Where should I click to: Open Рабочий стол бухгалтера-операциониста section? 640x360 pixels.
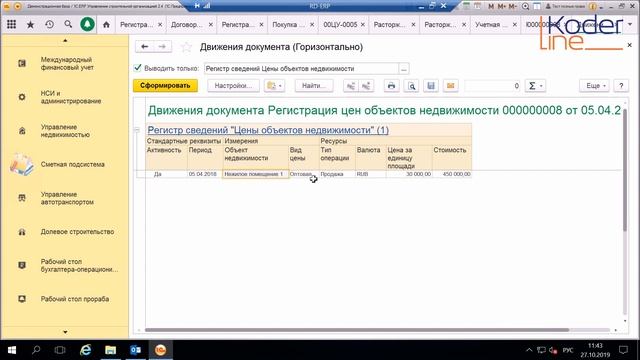pos(65,265)
